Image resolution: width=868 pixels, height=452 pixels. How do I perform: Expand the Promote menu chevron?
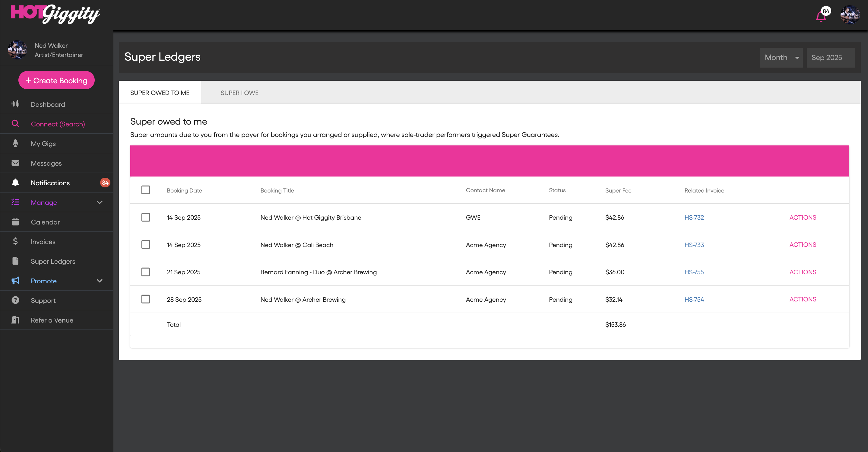[100, 281]
